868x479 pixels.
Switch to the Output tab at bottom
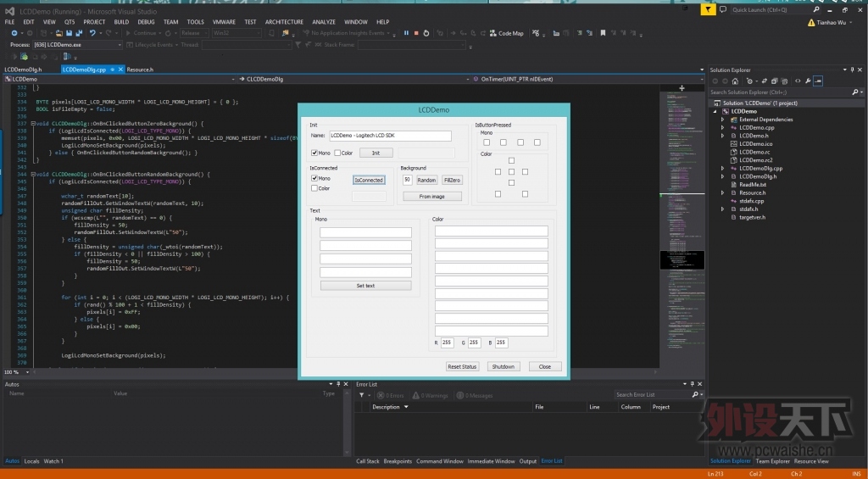527,460
